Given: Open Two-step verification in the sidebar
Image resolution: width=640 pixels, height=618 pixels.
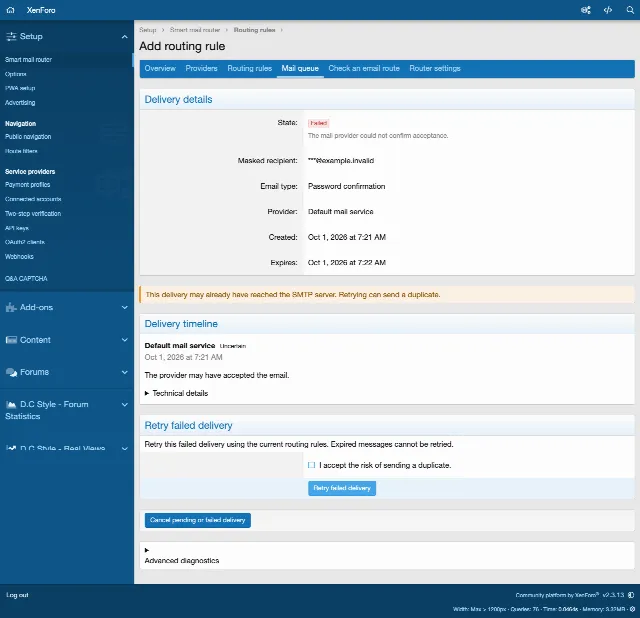Looking at the screenshot, I should click(33, 213).
